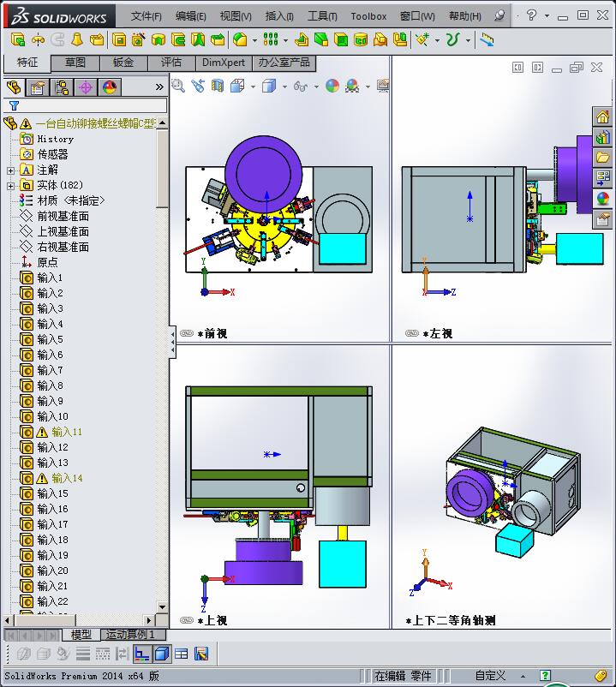Select the 模型 tab at the bottom
Screen dimensions: 616x687
tap(81, 635)
